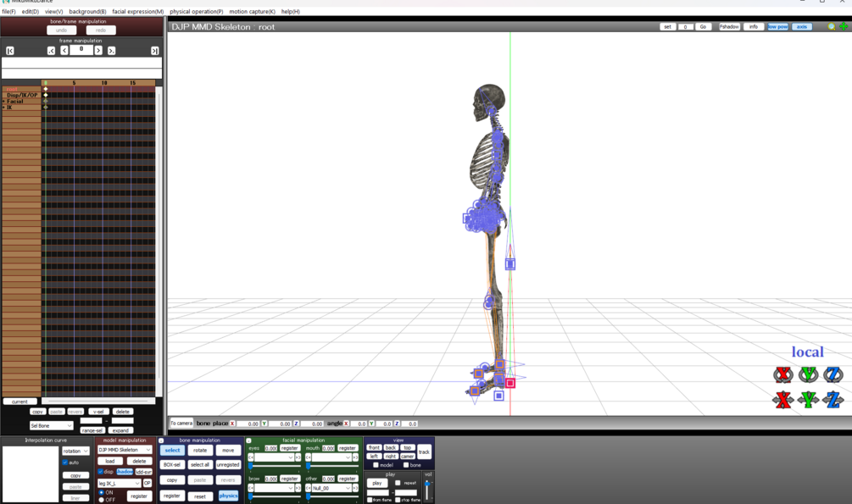Screen dimensions: 852x504
Task: Open the edit(D) menu
Action: pyautogui.click(x=31, y=11)
